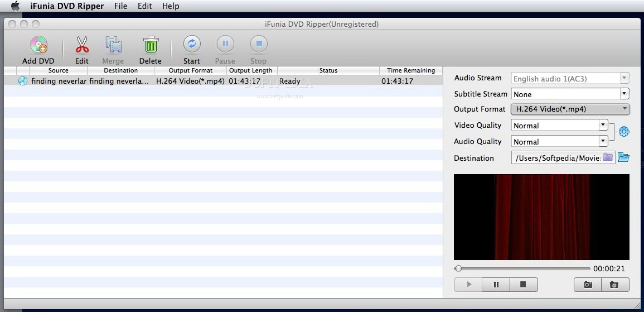Open the iFunia DVD Ripper application menu
This screenshot has width=644, height=312.
(67, 6)
